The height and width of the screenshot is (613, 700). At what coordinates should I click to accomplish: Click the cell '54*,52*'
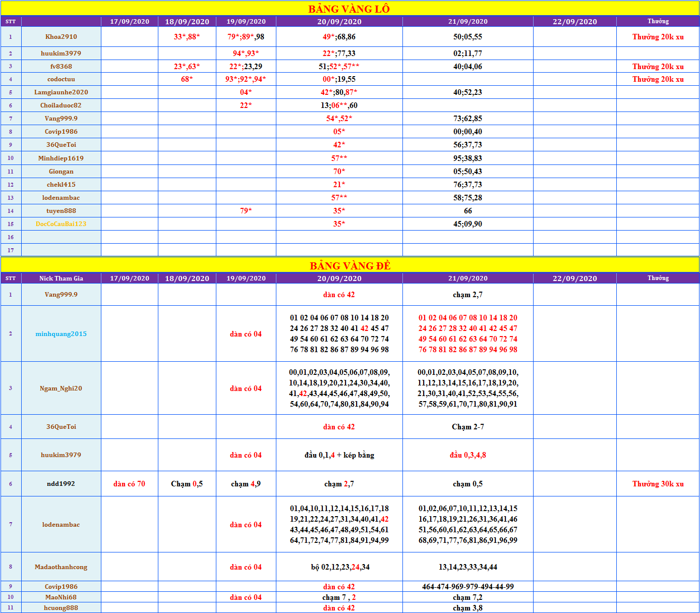click(x=339, y=119)
